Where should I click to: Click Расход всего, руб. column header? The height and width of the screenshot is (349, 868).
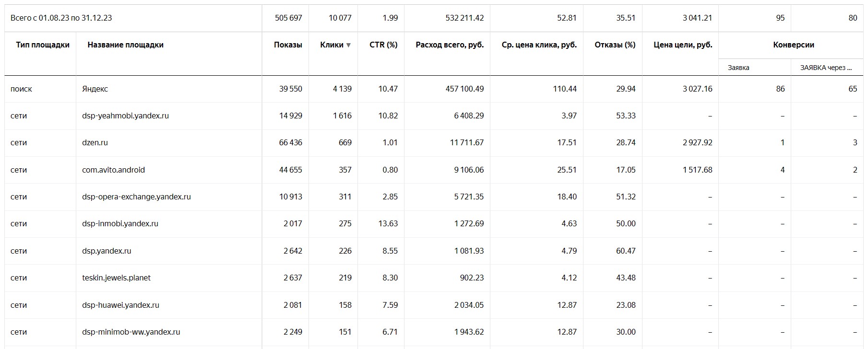point(450,45)
